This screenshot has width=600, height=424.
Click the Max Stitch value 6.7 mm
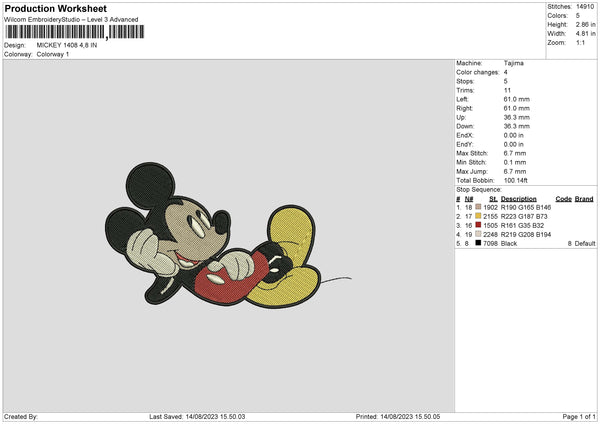[515, 153]
